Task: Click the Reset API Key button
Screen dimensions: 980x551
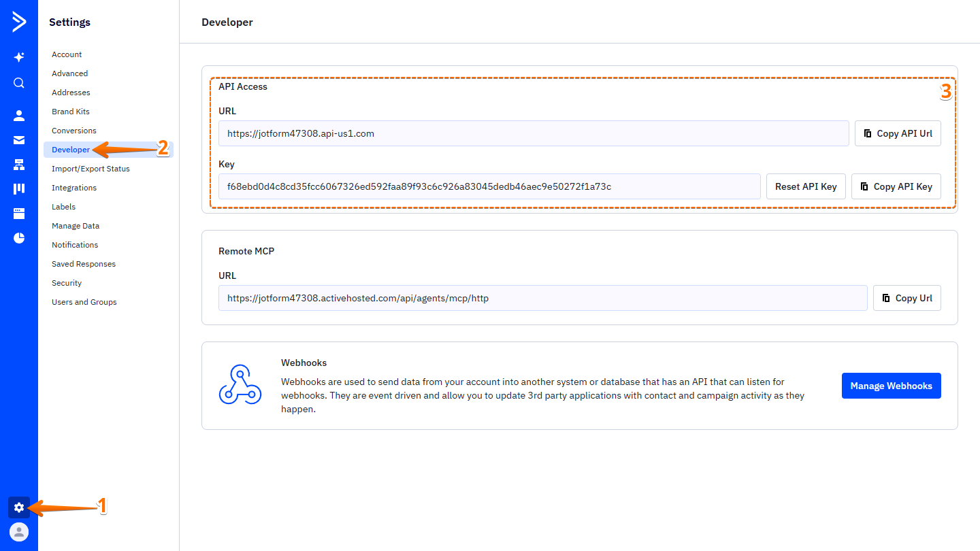Action: click(x=806, y=186)
